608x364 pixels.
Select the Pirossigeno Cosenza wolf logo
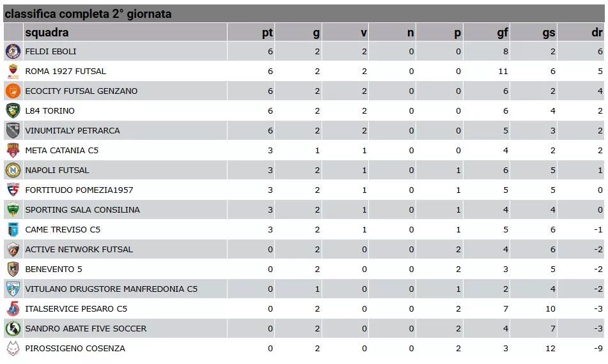point(13,348)
